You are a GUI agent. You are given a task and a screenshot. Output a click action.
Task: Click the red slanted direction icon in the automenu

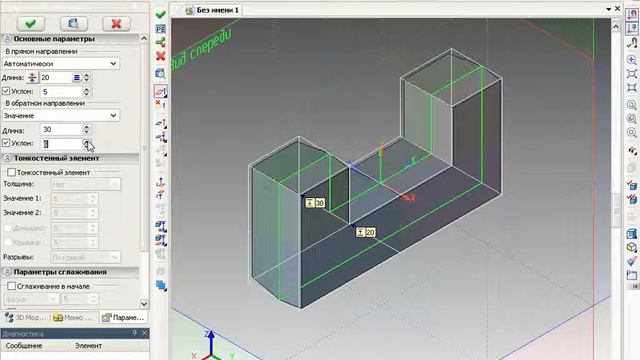pyautogui.click(x=160, y=195)
